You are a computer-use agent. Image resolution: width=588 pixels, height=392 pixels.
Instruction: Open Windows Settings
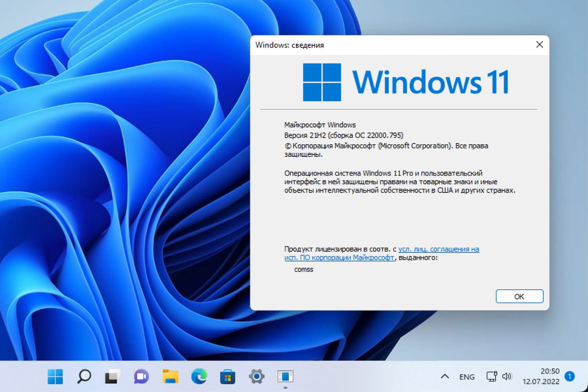[x=256, y=376]
